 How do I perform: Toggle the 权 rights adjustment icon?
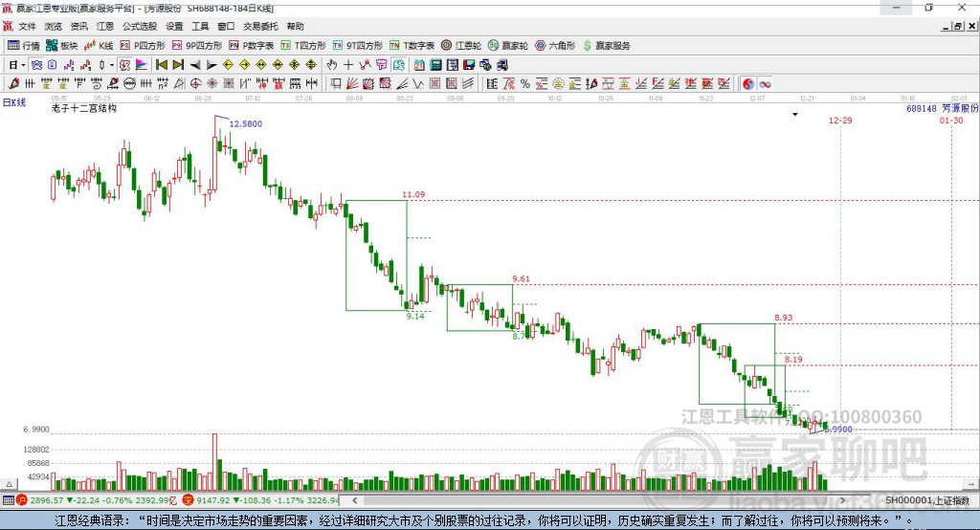pyautogui.click(x=125, y=65)
